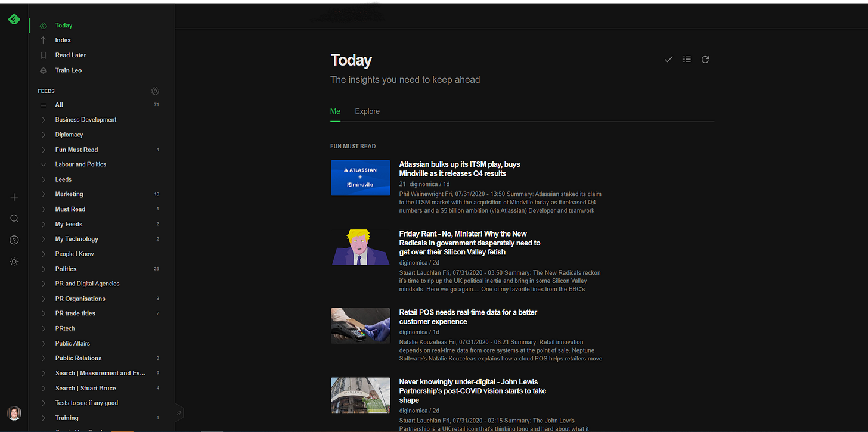
Task: Select the All feeds row
Action: [101, 105]
